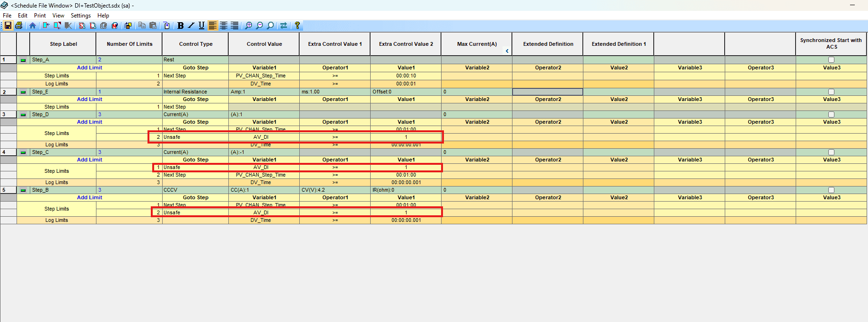The height and width of the screenshot is (322, 868).
Task: Click the red N badge icon
Action: pyautogui.click(x=114, y=25)
